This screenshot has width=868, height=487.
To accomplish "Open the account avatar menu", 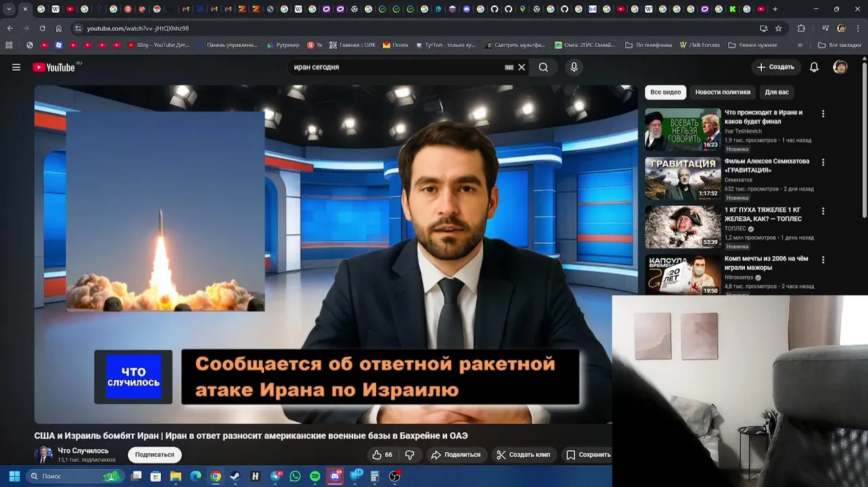I will coord(840,68).
